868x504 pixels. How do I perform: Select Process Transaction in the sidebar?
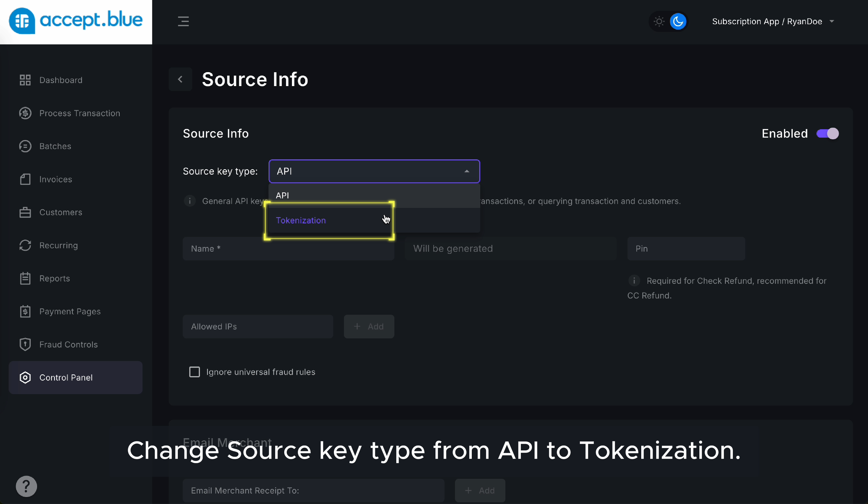coord(79,113)
